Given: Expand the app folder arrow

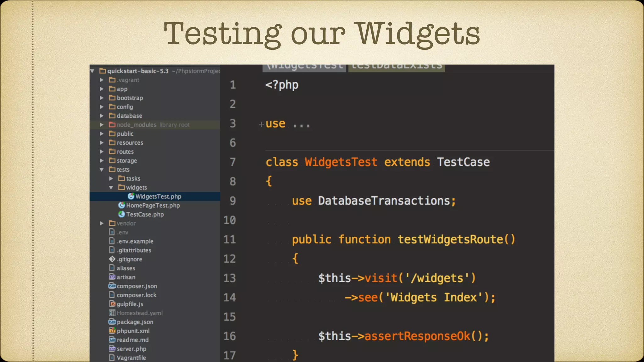Looking at the screenshot, I should (x=102, y=89).
